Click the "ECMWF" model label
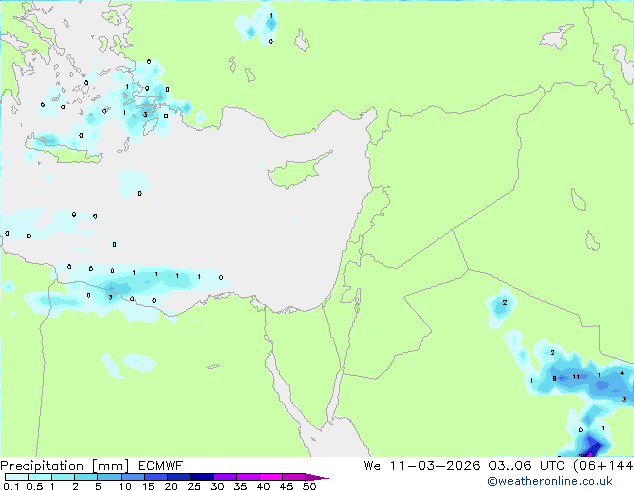 click(161, 466)
